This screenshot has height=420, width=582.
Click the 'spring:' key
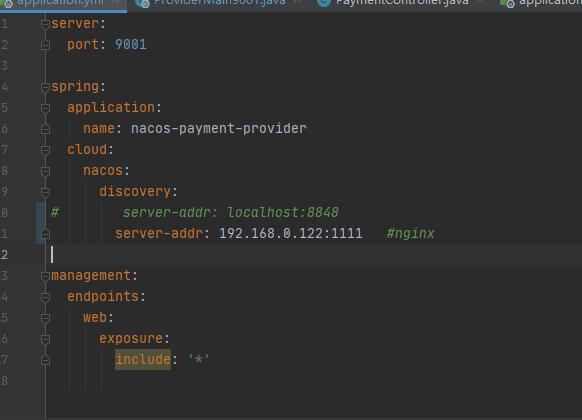click(79, 87)
